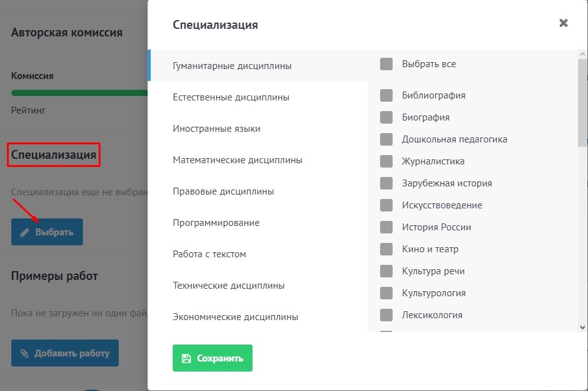Click the floppy disk icon on Сохранить
The height and width of the screenshot is (391, 588).
(186, 358)
